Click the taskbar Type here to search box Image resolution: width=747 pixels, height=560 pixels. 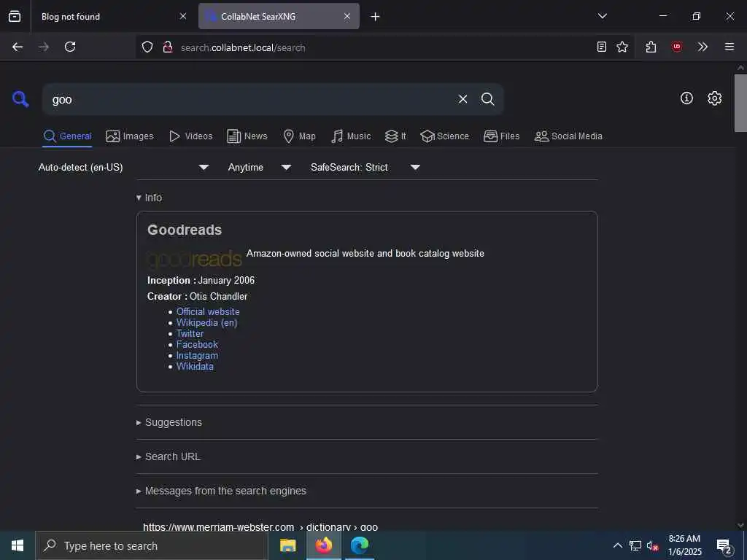(152, 545)
